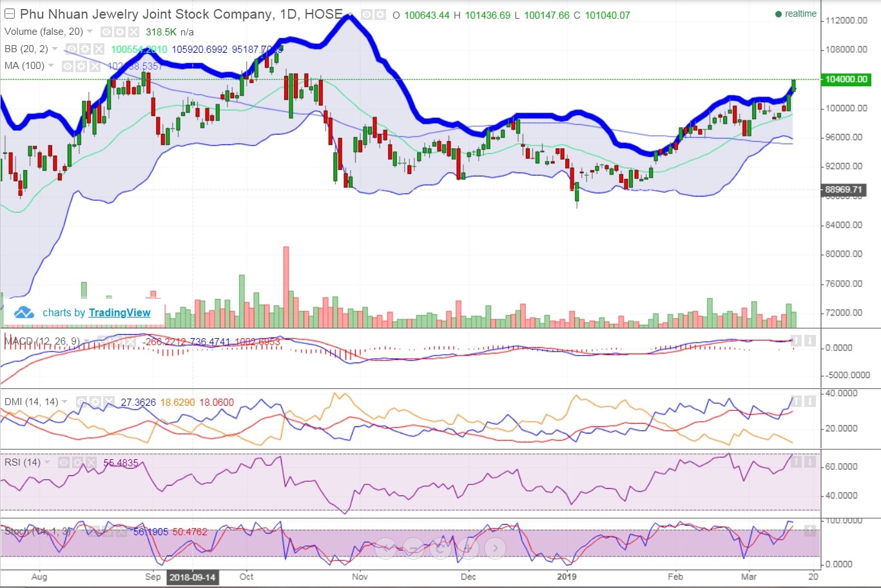The height and width of the screenshot is (588, 881).
Task: Hide the RSI indicator using its eye
Action: [x=64, y=463]
